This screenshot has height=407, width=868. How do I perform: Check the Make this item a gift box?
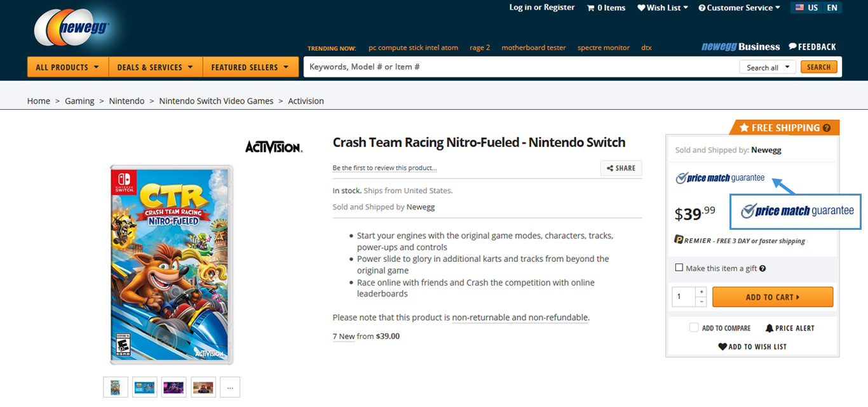tap(679, 268)
